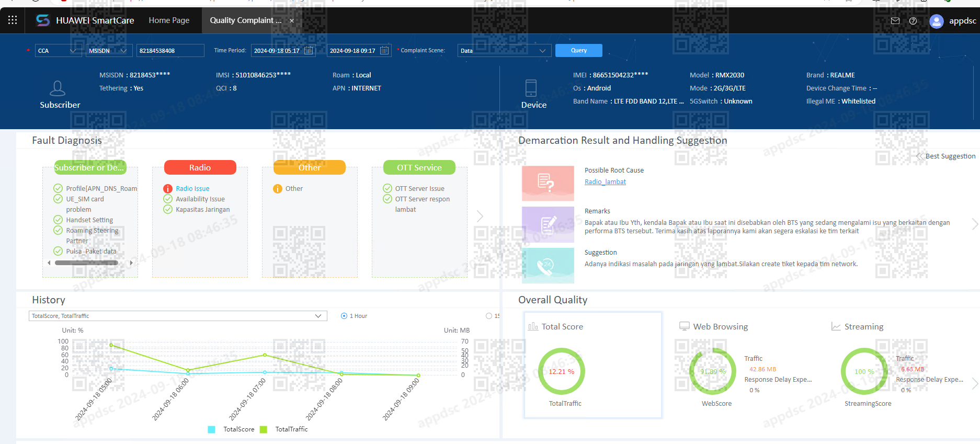The width and height of the screenshot is (980, 444).
Task: Select the 1 Hour radio option
Action: [344, 316]
